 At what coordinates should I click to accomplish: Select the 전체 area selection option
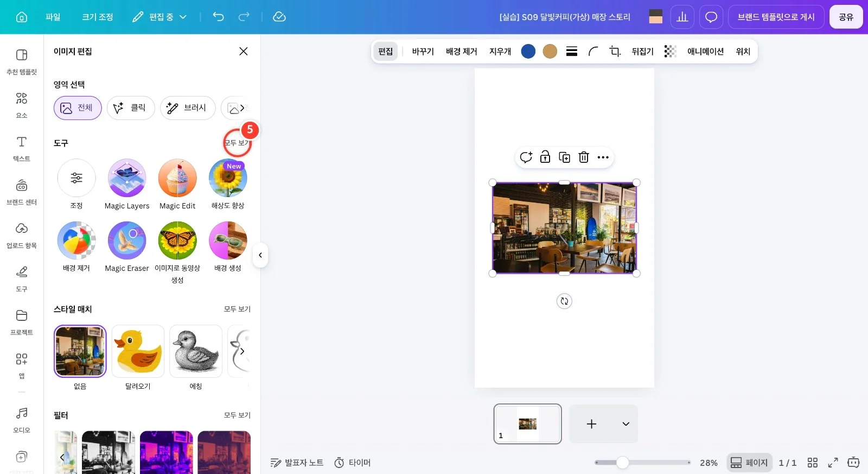pos(78,108)
